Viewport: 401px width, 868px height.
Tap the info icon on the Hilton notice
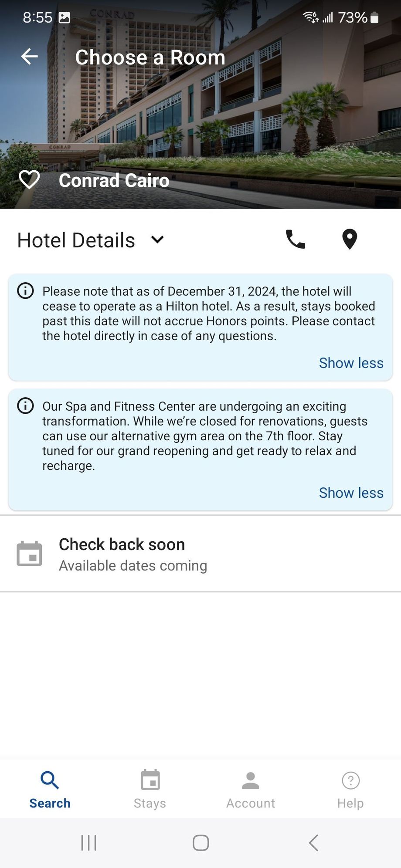(25, 290)
